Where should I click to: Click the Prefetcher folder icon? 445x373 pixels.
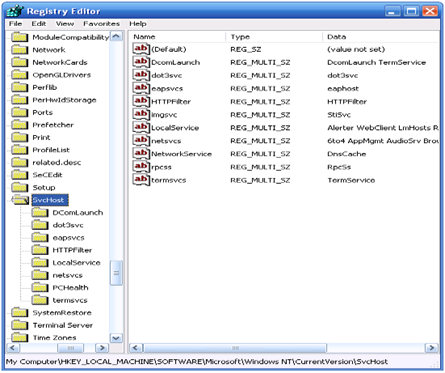coord(20,125)
